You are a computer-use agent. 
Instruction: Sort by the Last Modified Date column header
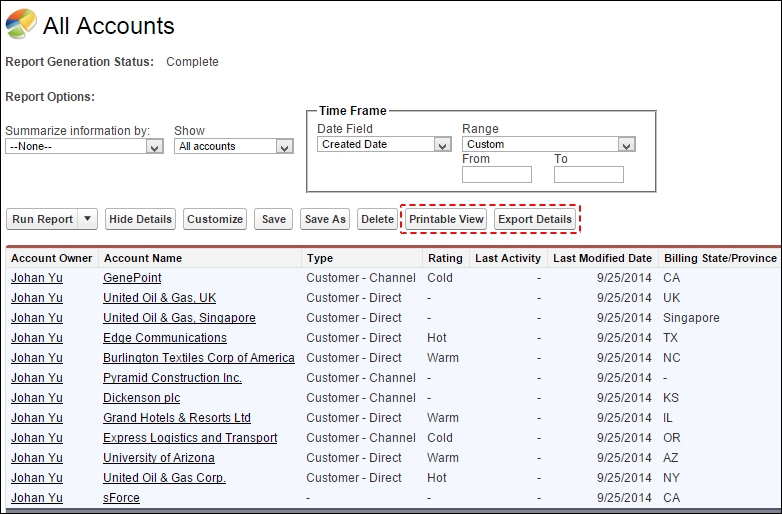click(602, 258)
